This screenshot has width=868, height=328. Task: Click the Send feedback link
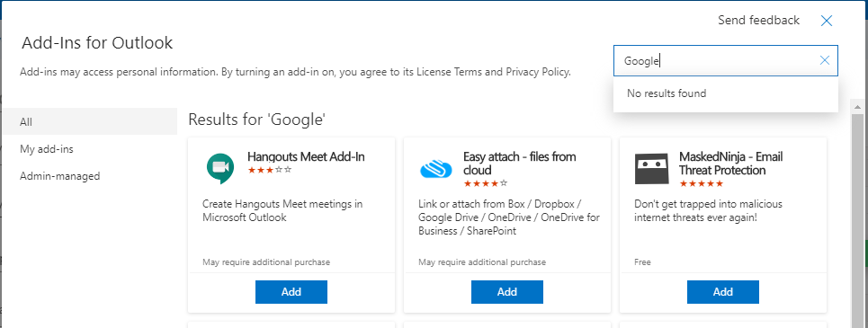pos(758,21)
